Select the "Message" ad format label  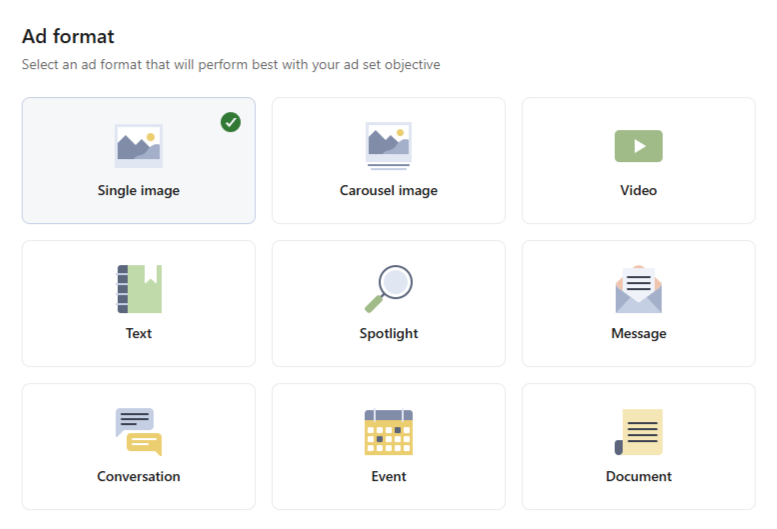[x=638, y=333]
